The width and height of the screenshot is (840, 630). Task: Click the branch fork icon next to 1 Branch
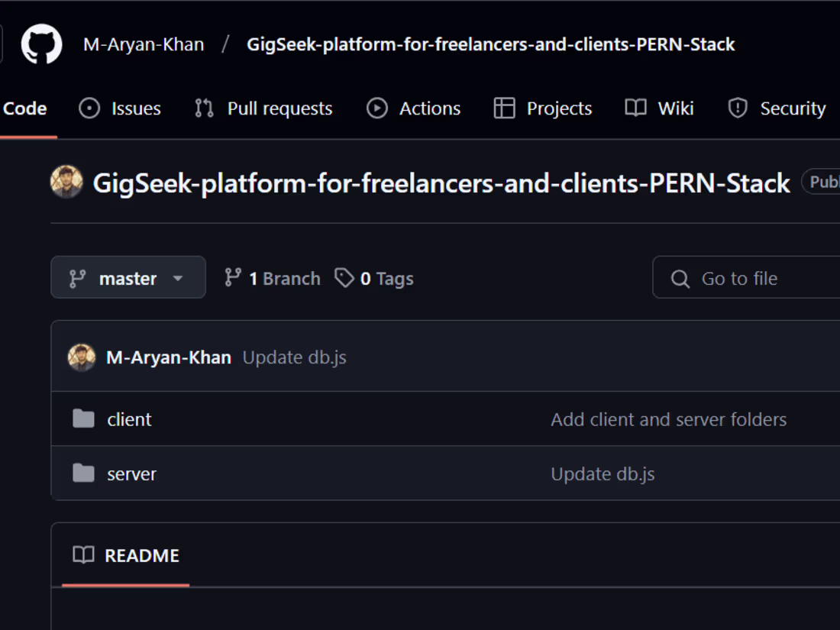coord(233,278)
